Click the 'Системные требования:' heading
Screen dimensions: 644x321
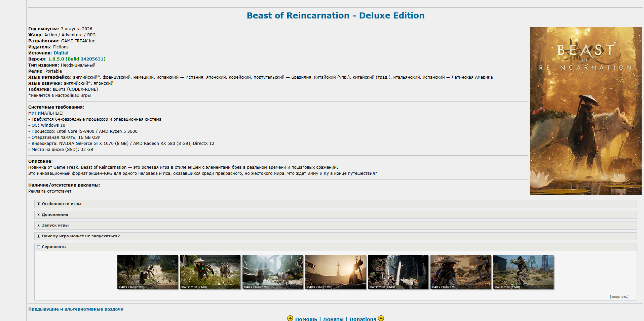[56, 107]
